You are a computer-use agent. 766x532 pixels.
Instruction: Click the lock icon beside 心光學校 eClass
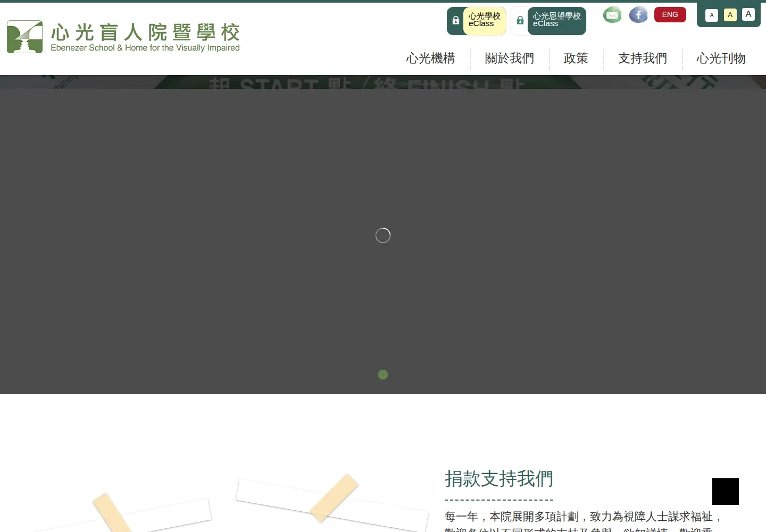click(x=456, y=21)
